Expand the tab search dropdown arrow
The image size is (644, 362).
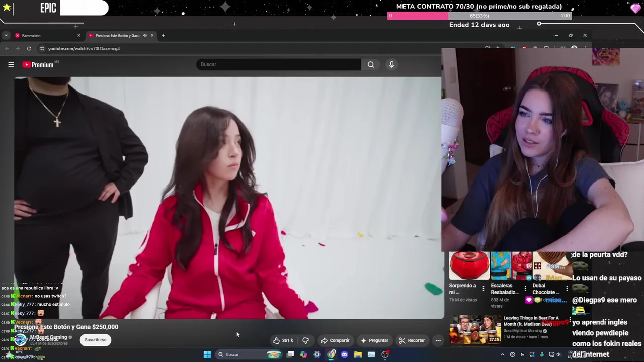(x=6, y=35)
